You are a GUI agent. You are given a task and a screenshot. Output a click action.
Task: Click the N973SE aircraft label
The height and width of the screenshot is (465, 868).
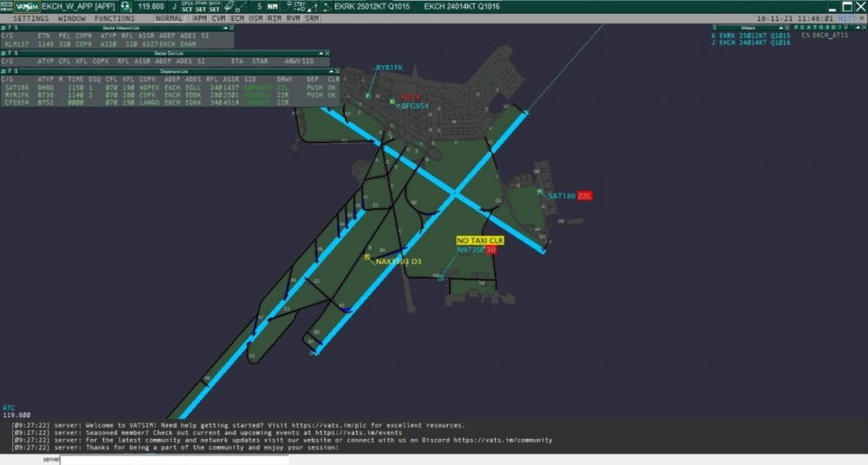click(470, 250)
